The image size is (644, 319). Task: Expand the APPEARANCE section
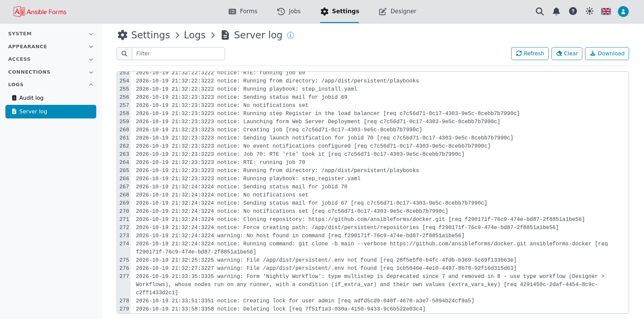[x=51, y=46]
